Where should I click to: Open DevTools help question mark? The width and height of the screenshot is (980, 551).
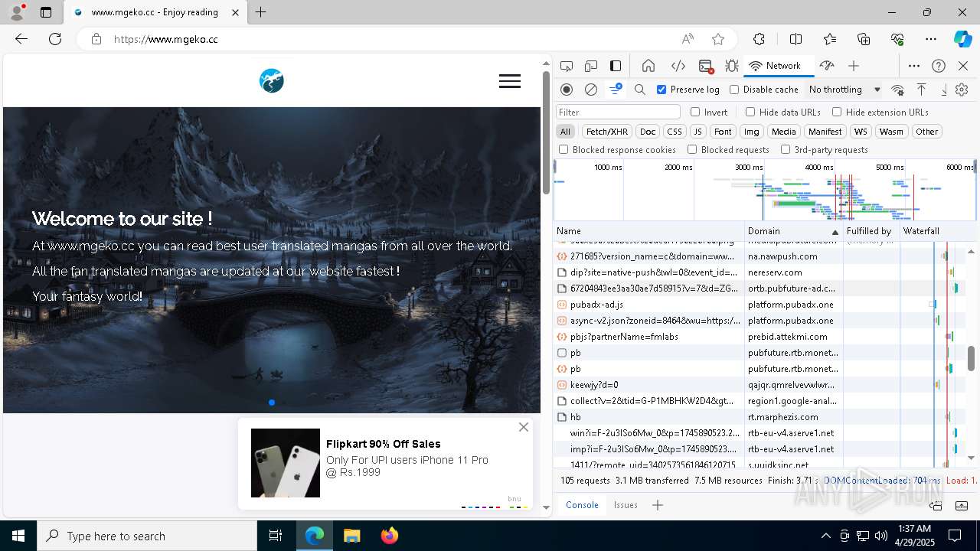(939, 66)
